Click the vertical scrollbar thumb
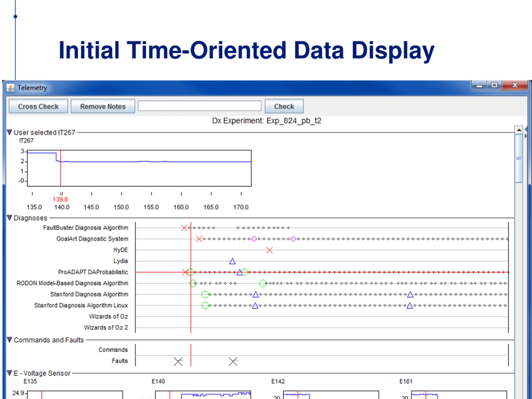Image resolution: width=532 pixels, height=399 pixels. 519,159
